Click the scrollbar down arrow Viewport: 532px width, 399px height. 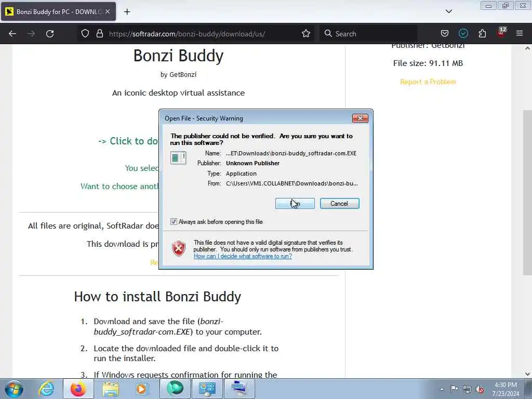527,374
